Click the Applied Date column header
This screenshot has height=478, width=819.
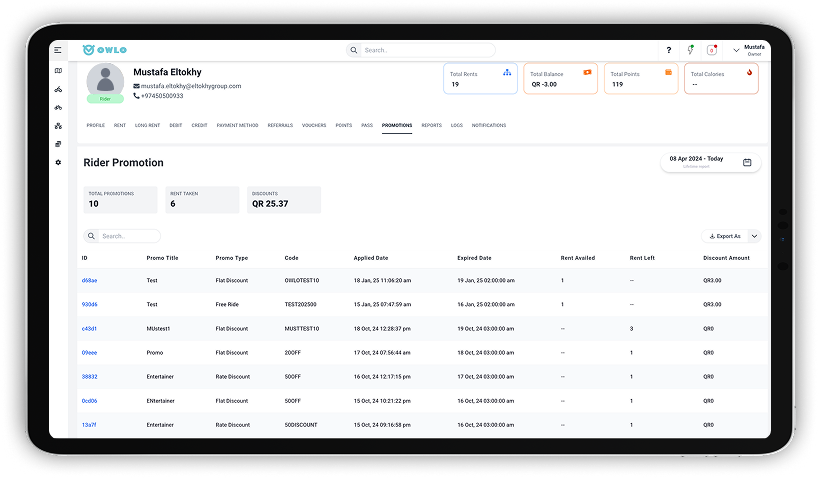[371, 258]
